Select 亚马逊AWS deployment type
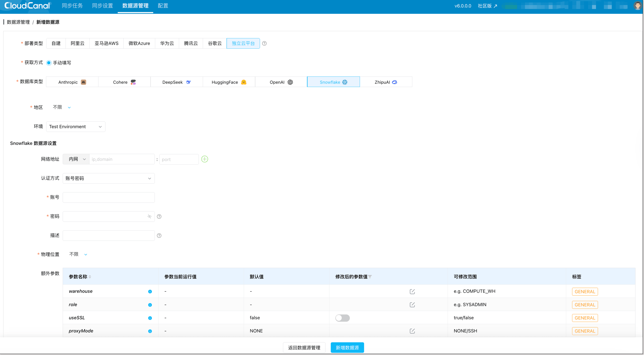The width and height of the screenshot is (644, 355). tap(107, 43)
